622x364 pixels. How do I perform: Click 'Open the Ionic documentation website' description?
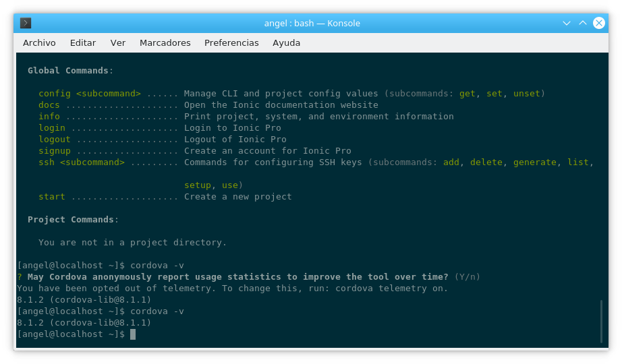(281, 105)
